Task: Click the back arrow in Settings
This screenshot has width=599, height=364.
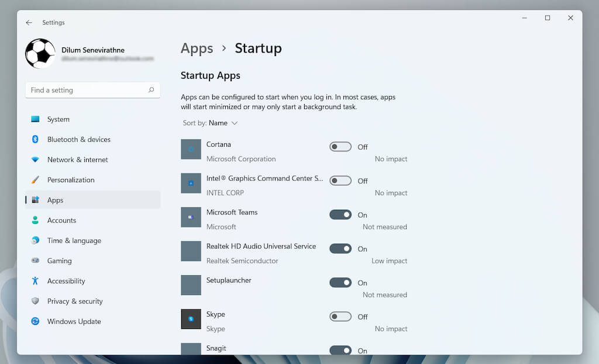Action: pos(29,23)
